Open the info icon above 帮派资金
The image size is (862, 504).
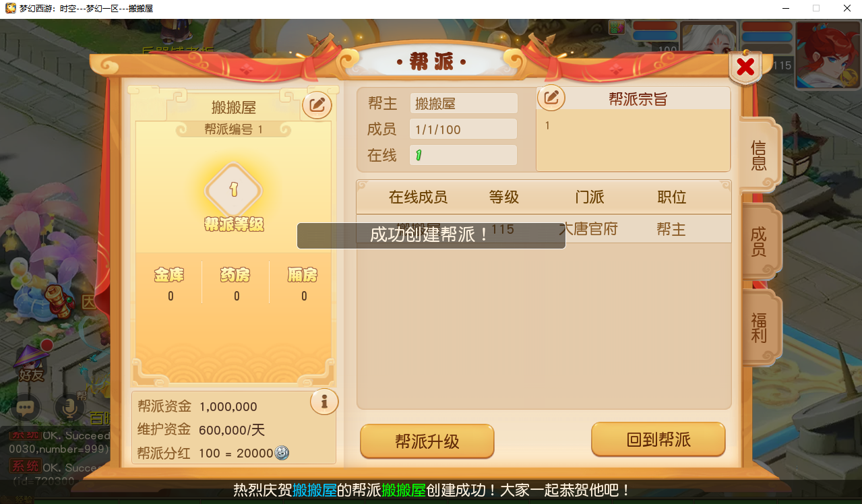click(324, 402)
